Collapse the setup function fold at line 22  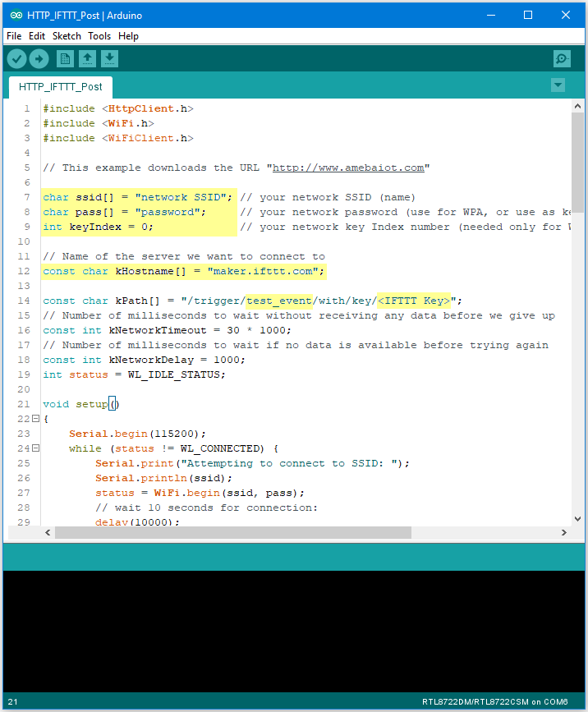(35, 419)
